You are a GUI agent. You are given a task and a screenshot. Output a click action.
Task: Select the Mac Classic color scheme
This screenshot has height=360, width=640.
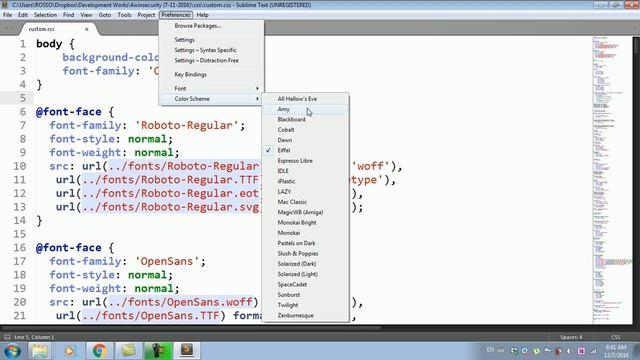[x=305, y=202]
